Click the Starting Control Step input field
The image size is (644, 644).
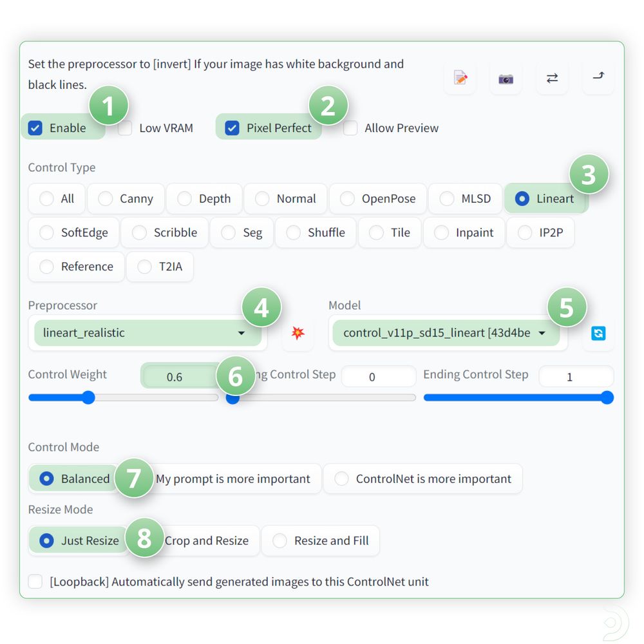pos(379,376)
